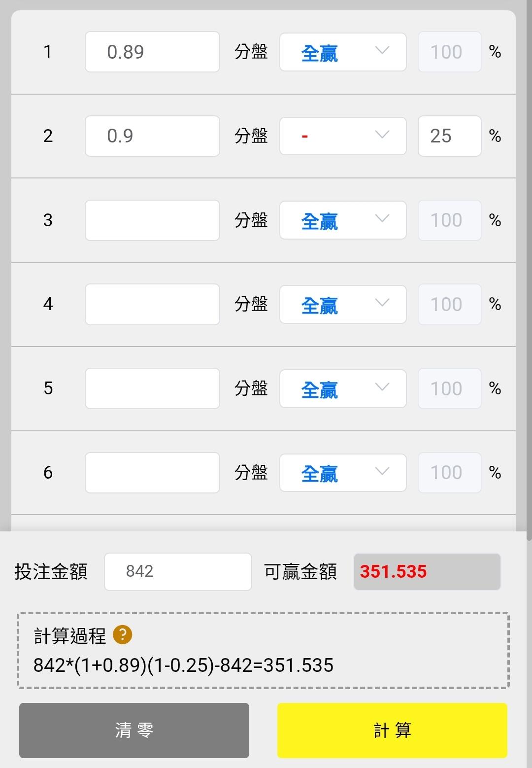Open the row 3 全贏 dropdown
The image size is (532, 768).
point(343,220)
